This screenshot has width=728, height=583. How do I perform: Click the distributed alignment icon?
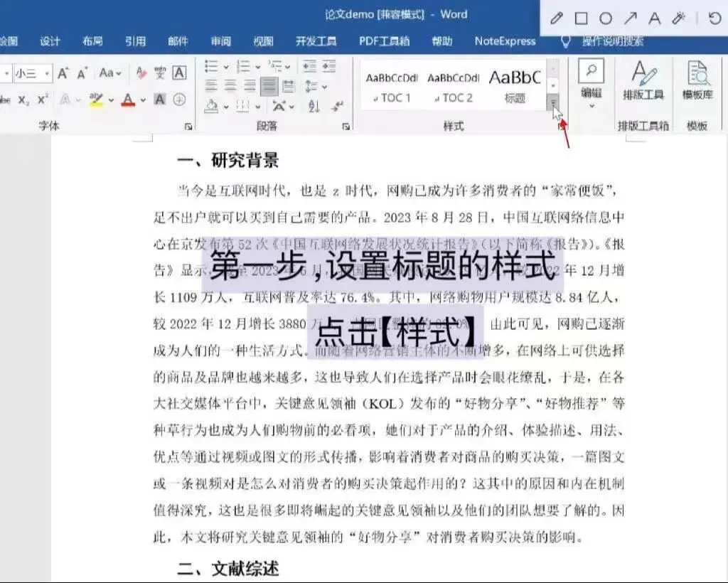289,86
